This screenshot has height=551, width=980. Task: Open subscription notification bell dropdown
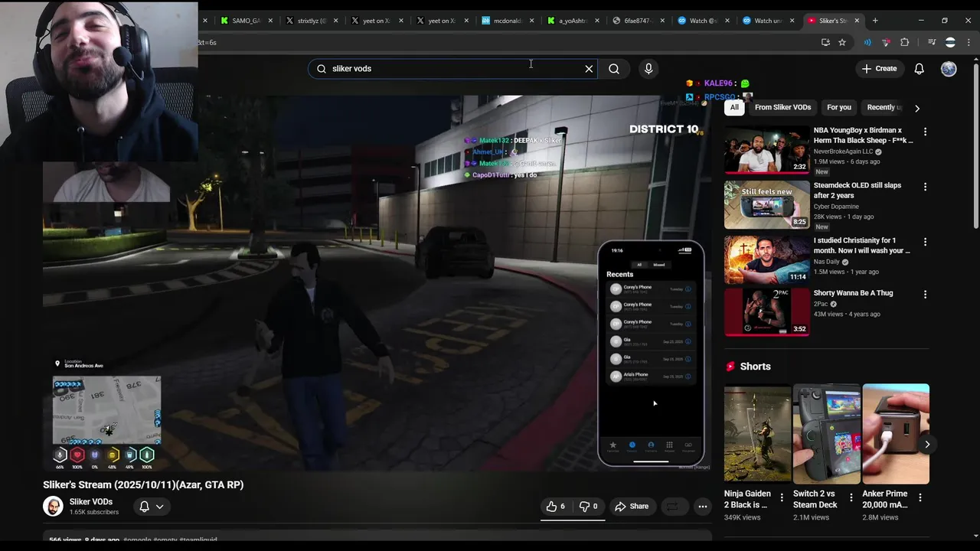pyautogui.click(x=151, y=507)
